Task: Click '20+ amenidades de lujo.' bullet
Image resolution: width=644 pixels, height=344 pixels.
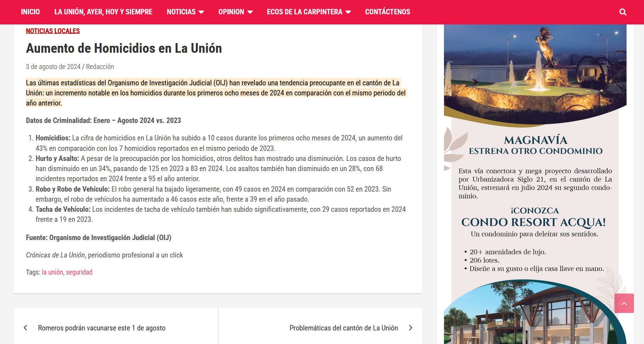Action: click(508, 252)
